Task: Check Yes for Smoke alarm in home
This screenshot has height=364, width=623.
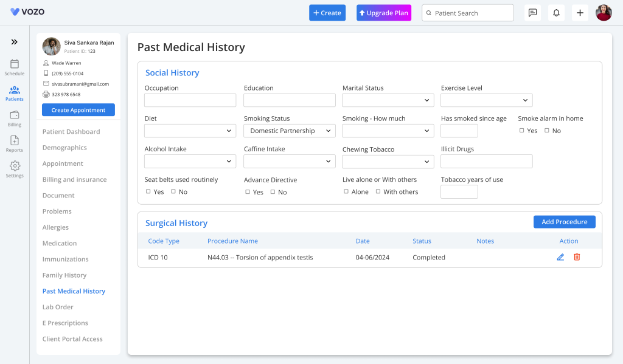Action: 521,131
